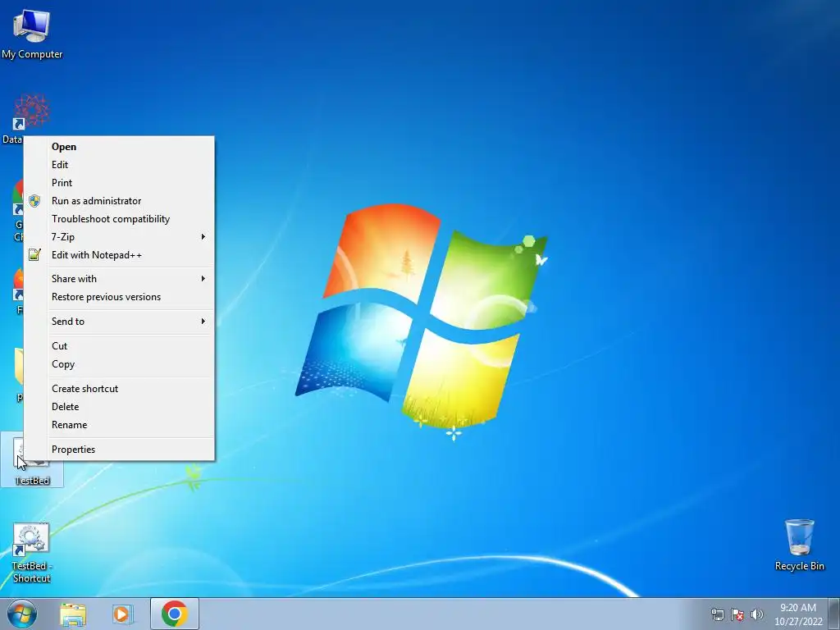Select Create shortcut
The image size is (840, 630).
click(120, 389)
